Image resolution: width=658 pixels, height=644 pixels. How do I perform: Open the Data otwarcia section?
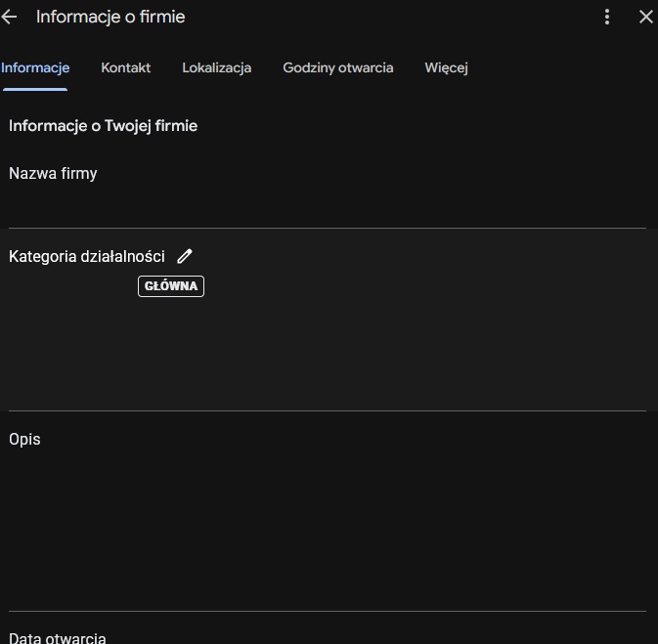point(328,628)
